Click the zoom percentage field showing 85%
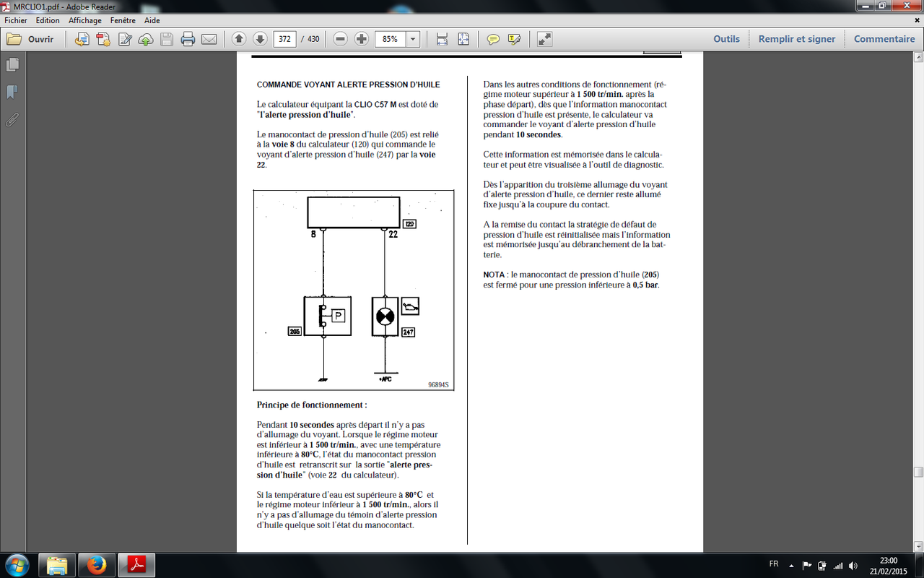Viewport: 924px width, 578px height. tap(391, 39)
